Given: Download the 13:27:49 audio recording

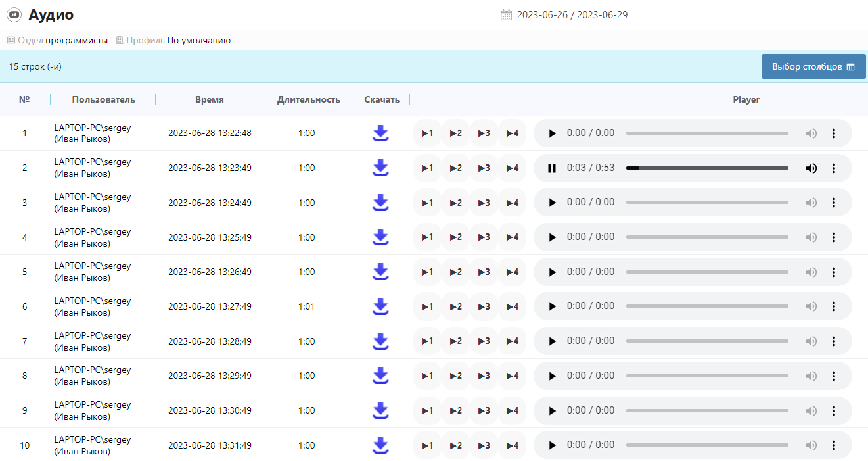Looking at the screenshot, I should pyautogui.click(x=380, y=306).
